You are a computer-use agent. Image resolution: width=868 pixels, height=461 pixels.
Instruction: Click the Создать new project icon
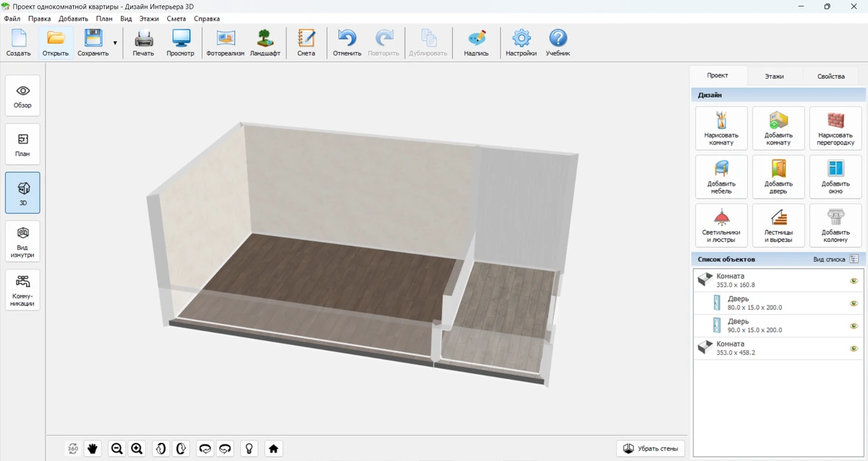coord(18,43)
